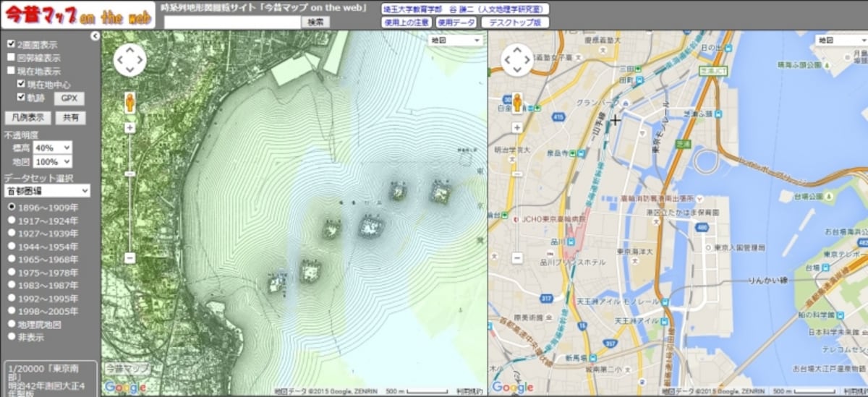Screen dimensions: 868x397
Task: Uncheck the 2画面表示 checkbox
Action: pos(11,44)
